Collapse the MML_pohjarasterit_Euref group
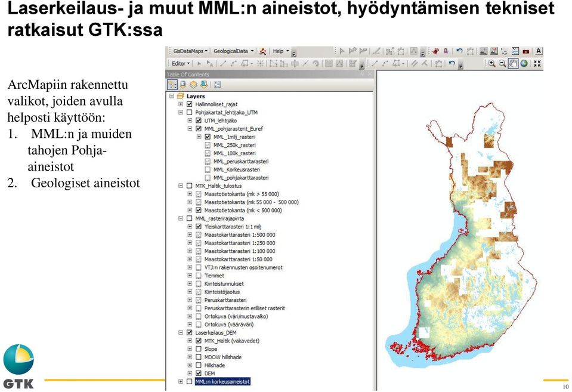 coord(190,128)
